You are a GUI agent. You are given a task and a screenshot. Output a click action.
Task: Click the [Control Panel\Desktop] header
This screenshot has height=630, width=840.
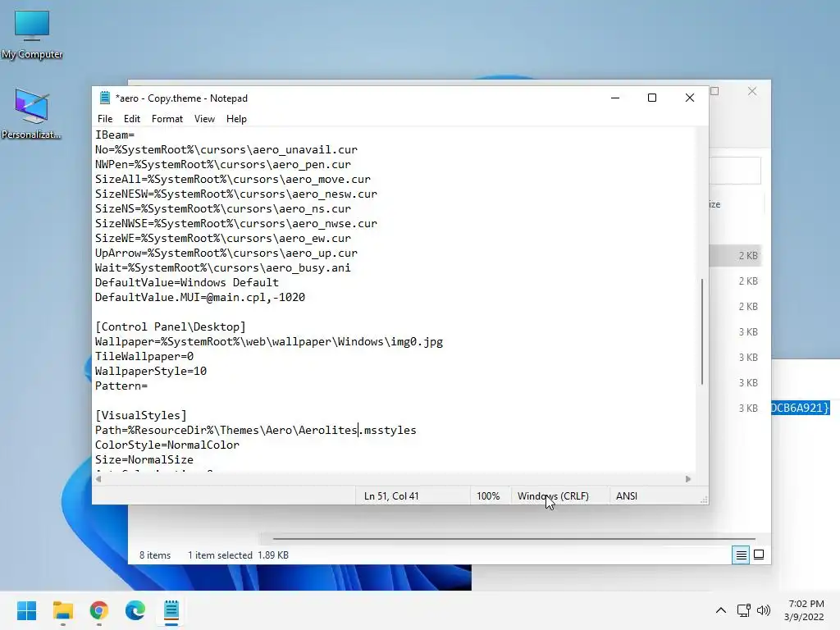pyautogui.click(x=171, y=326)
